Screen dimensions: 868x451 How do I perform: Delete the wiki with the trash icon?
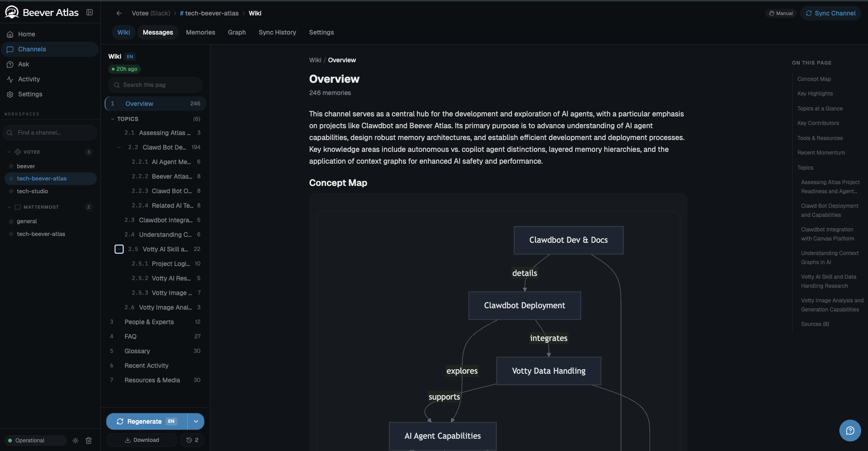click(x=89, y=440)
